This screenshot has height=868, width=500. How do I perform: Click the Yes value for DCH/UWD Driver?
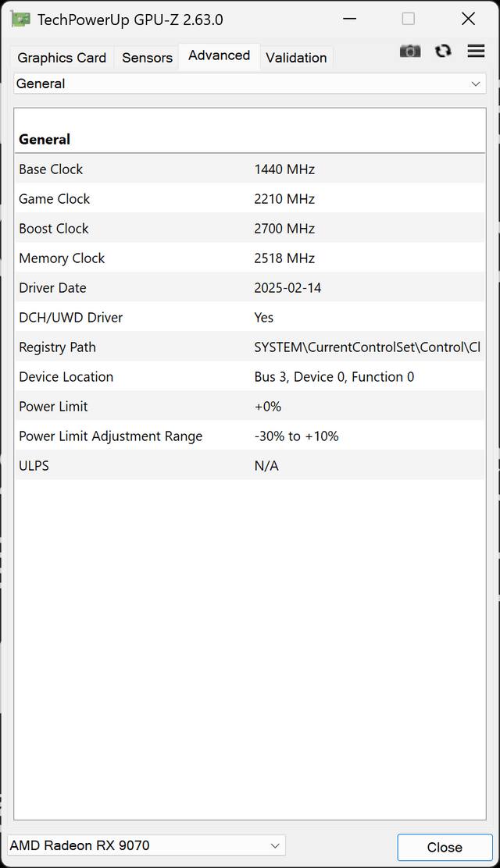(x=264, y=318)
